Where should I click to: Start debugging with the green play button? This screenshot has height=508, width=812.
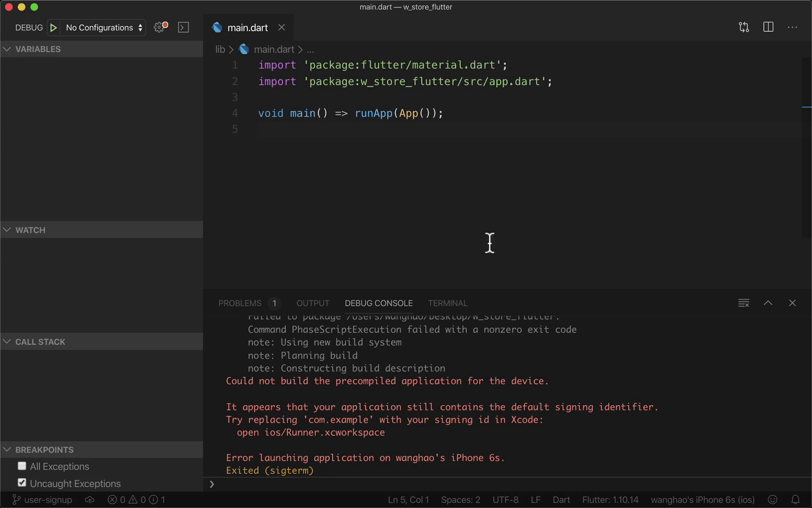pyautogui.click(x=54, y=27)
